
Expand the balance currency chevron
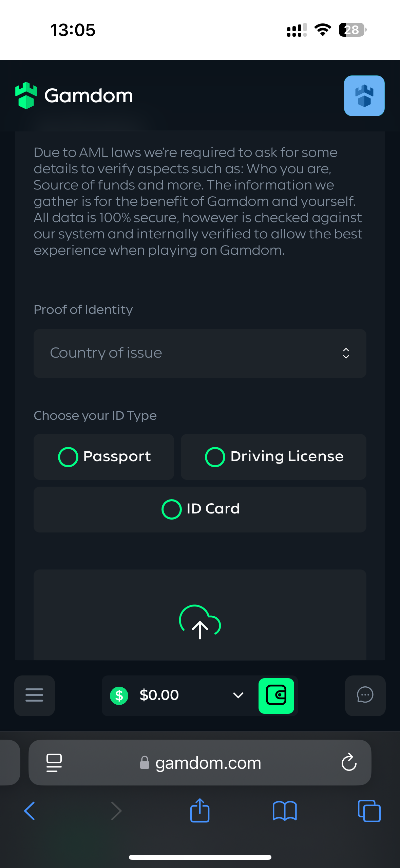238,695
